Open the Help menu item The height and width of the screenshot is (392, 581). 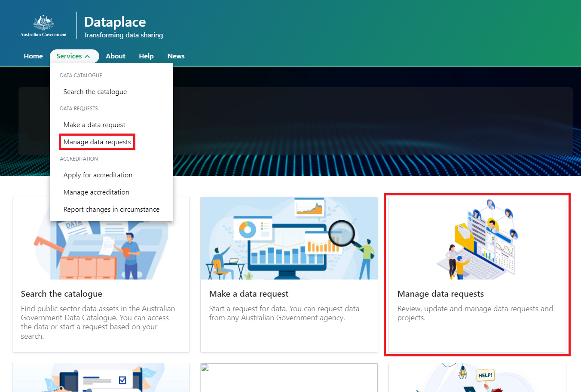(x=146, y=56)
